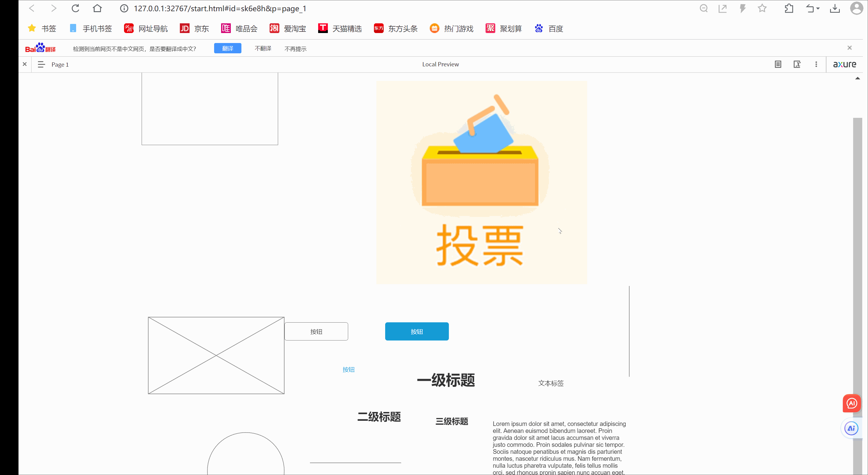Click 不再提示 in translate bar
This screenshot has height=475, width=868.
(295, 49)
